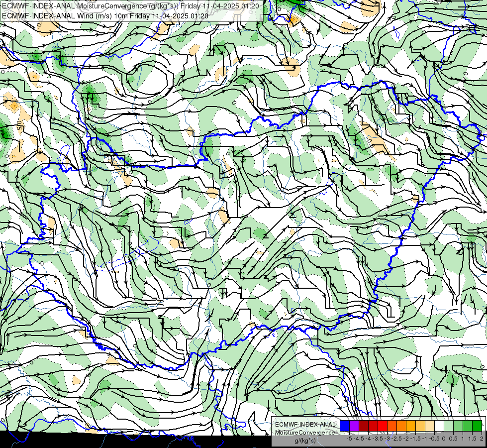Click the blue swatch in the legend
Image resolution: width=487 pixels, height=448 pixels.
pos(345,426)
